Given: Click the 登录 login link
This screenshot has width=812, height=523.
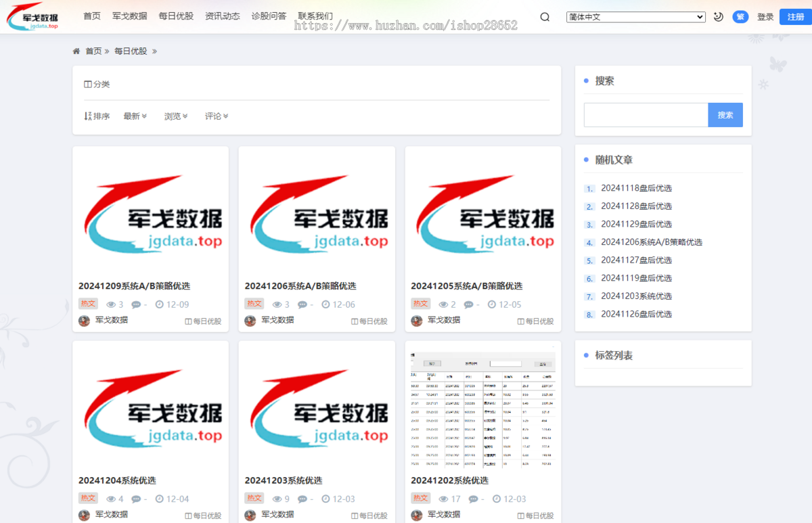Looking at the screenshot, I should coord(765,17).
